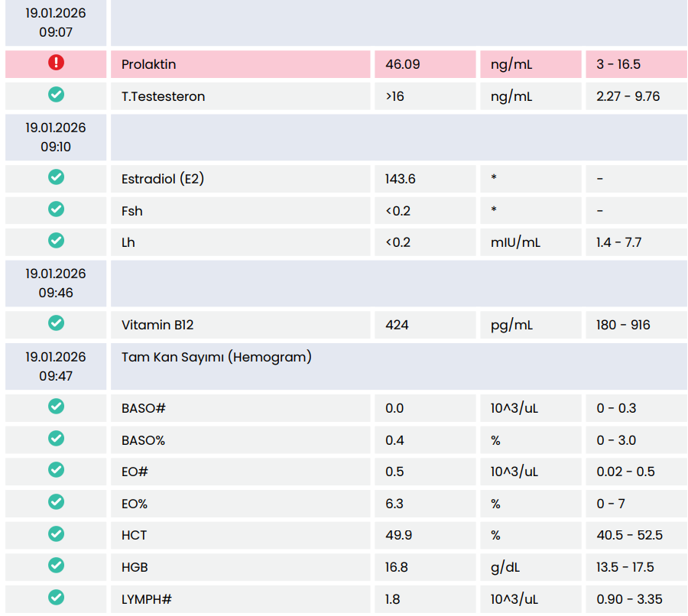Click the green check icon for Vitamin B12

point(56,323)
